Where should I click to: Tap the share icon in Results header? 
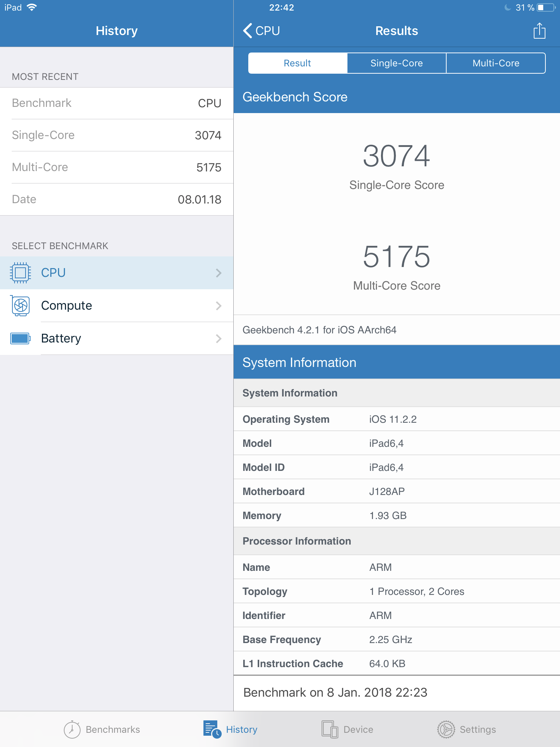tap(539, 31)
